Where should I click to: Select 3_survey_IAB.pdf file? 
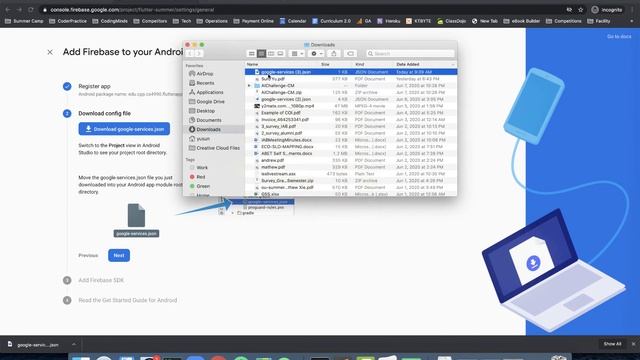[x=351, y=127]
